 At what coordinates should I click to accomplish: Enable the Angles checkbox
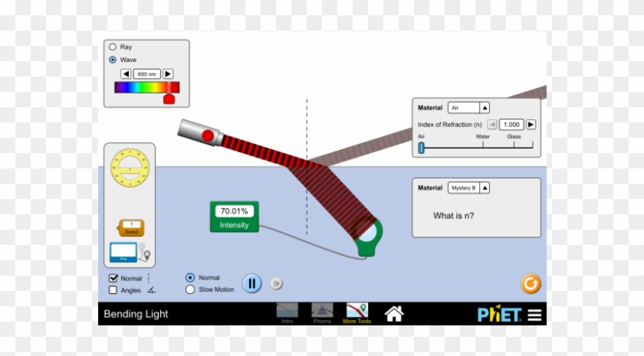click(x=113, y=290)
